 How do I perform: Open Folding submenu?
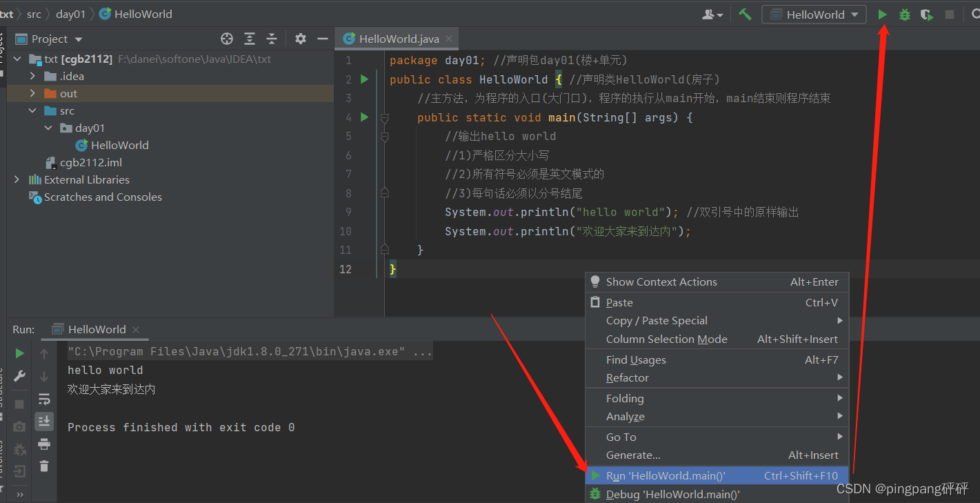717,398
